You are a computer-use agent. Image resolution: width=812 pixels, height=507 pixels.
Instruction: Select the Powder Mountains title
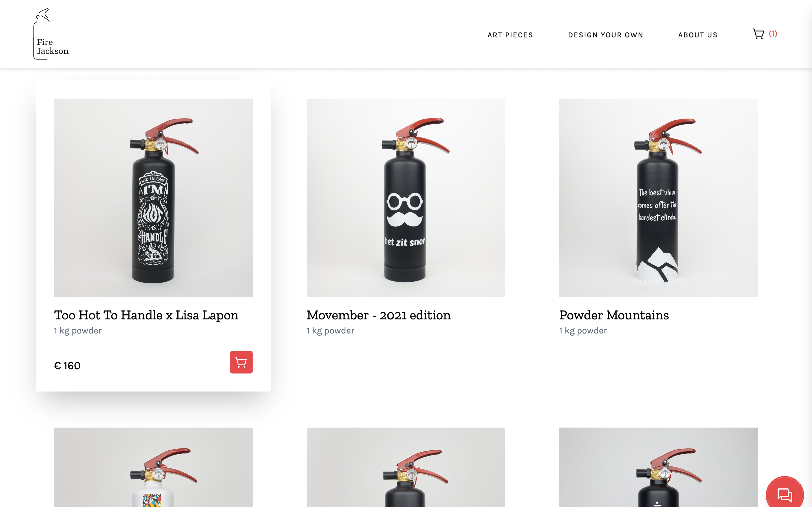[x=614, y=315]
